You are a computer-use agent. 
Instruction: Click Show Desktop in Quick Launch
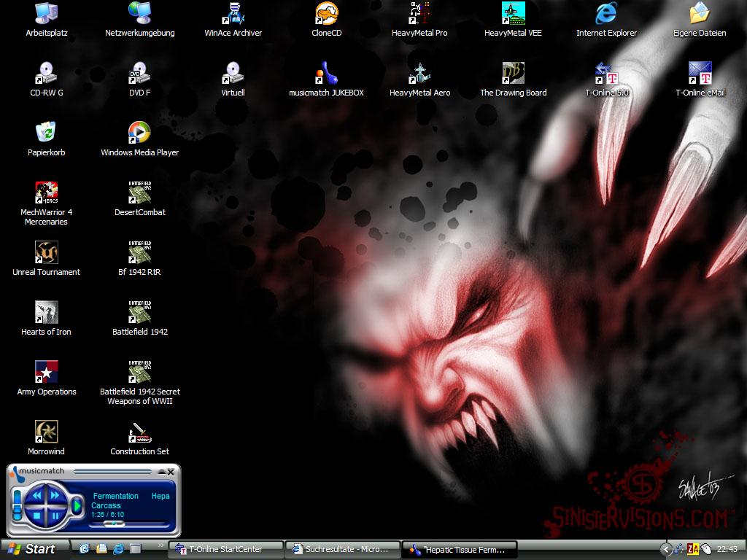(135, 549)
